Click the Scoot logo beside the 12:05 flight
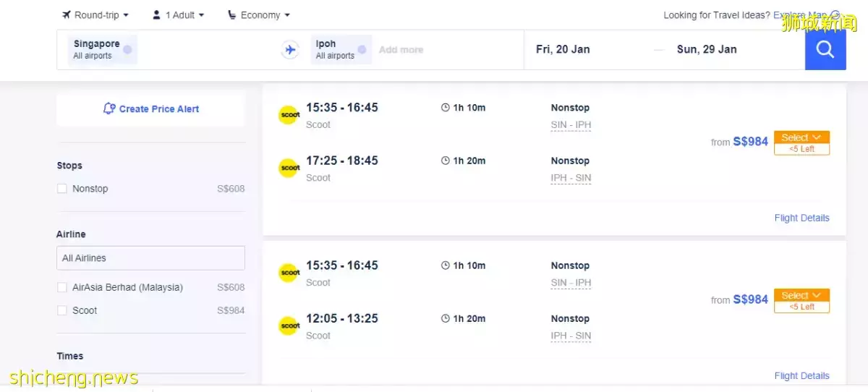 coord(289,325)
